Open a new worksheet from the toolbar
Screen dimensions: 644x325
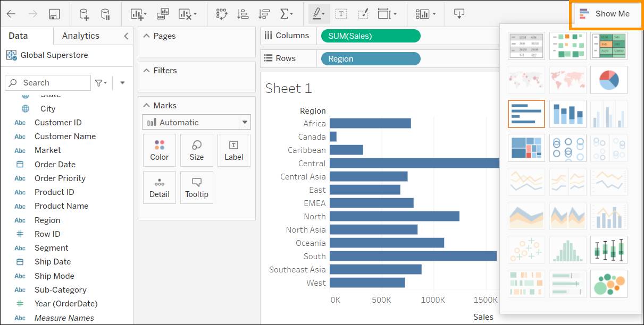click(x=136, y=14)
